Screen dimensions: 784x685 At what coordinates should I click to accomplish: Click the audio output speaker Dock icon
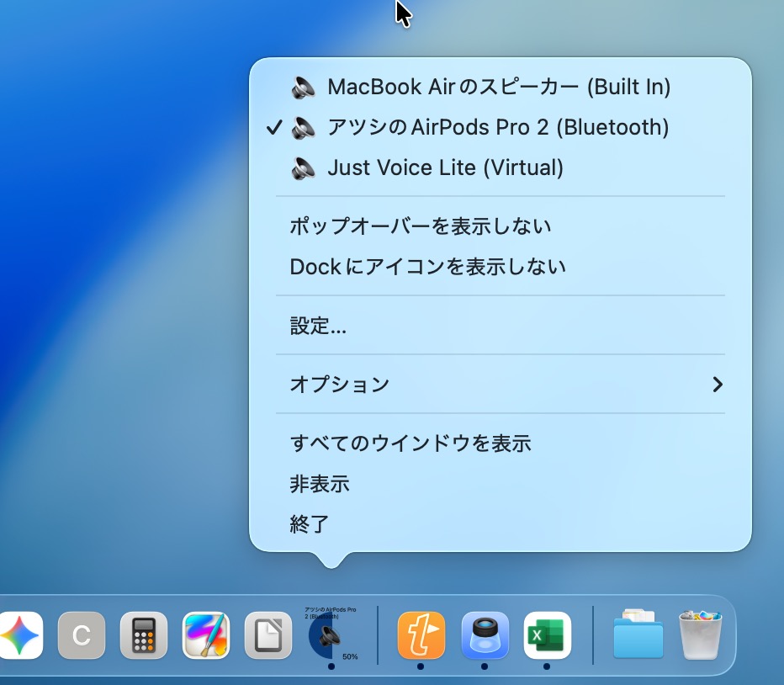(331, 635)
